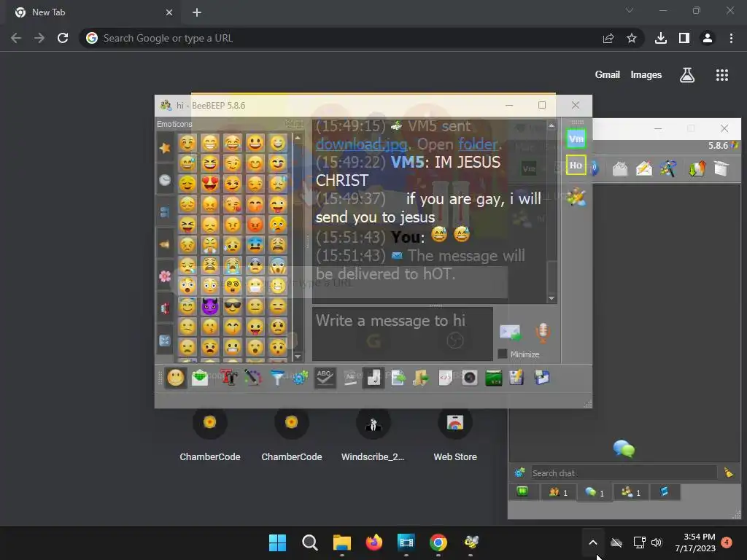Click chat history scroll down arrow
The height and width of the screenshot is (560, 747).
[x=551, y=298]
